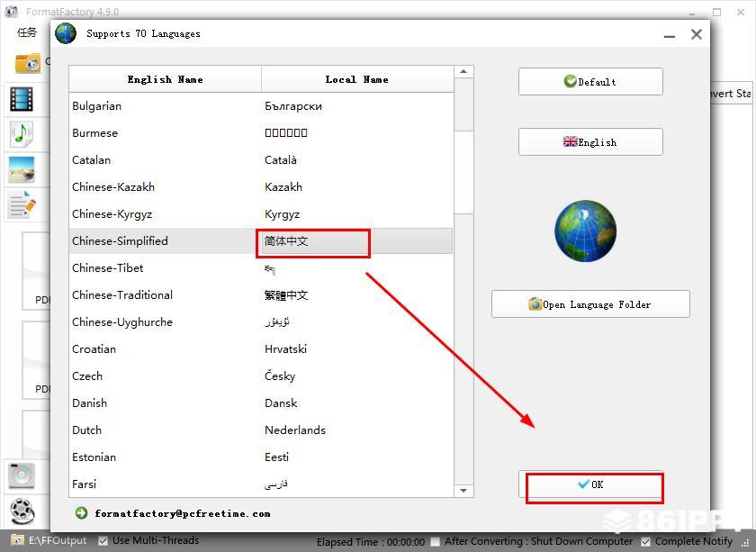Toggle the Use Multi-Threads checkbox
The width and height of the screenshot is (756, 552).
tap(103, 541)
